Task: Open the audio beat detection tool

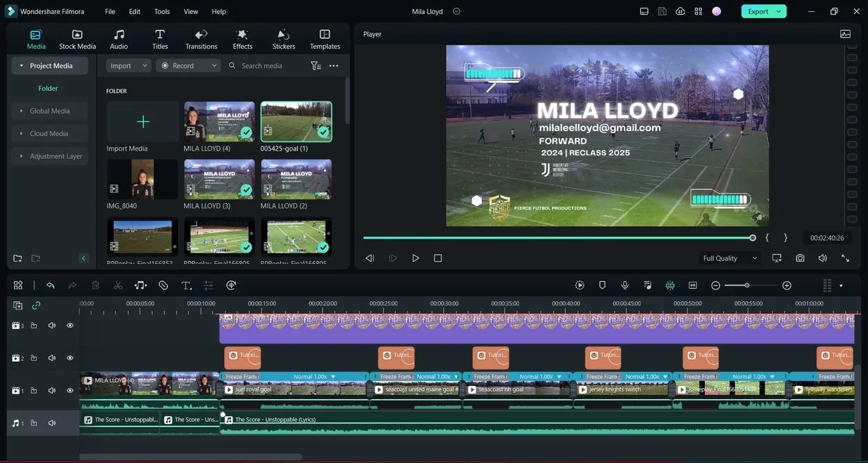Action: [x=140, y=285]
